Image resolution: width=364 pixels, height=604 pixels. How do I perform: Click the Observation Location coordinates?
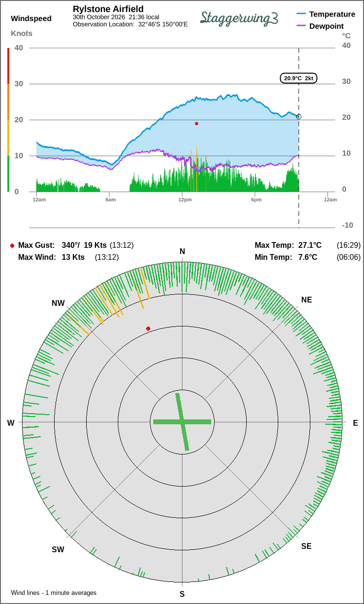point(163,24)
